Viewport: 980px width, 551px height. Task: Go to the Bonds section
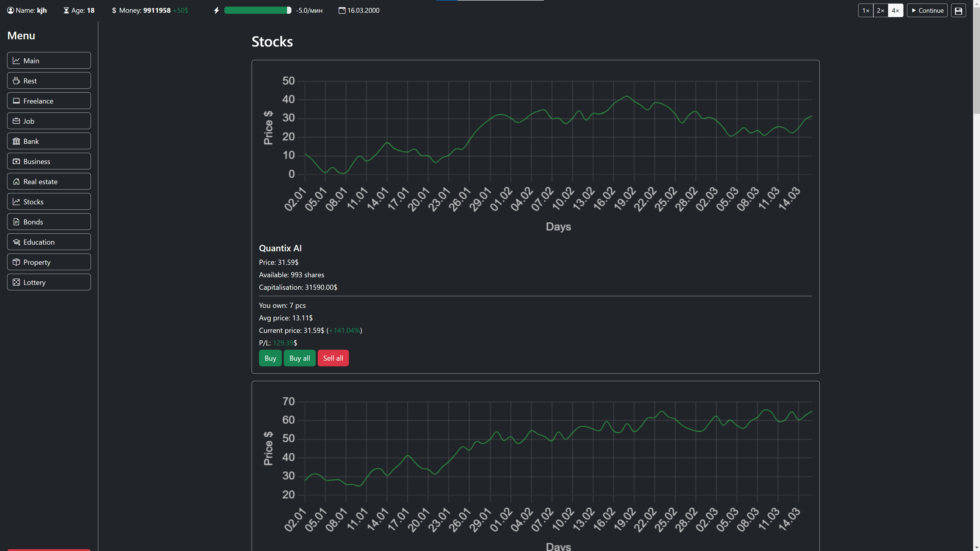49,222
